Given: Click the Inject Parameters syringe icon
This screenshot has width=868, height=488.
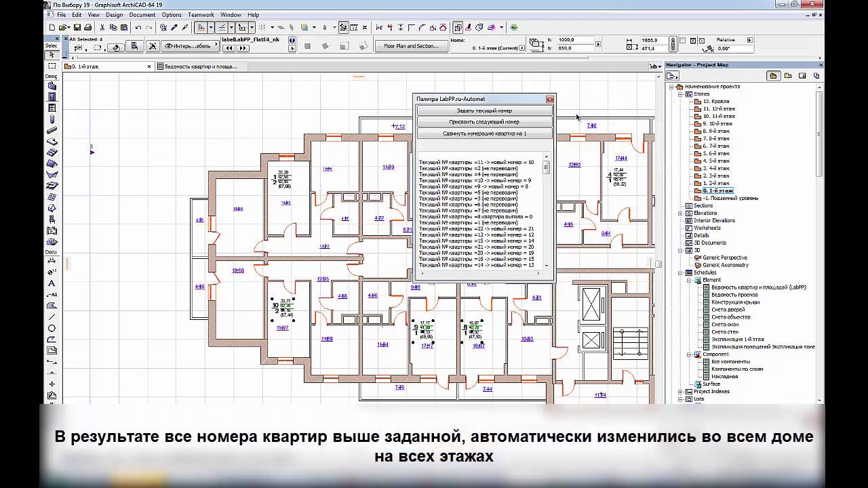Looking at the screenshot, I should pyautogui.click(x=185, y=28).
